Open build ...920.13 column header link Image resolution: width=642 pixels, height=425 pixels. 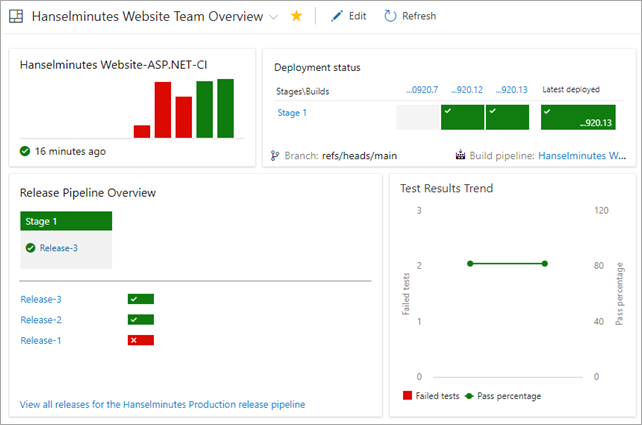tap(511, 90)
